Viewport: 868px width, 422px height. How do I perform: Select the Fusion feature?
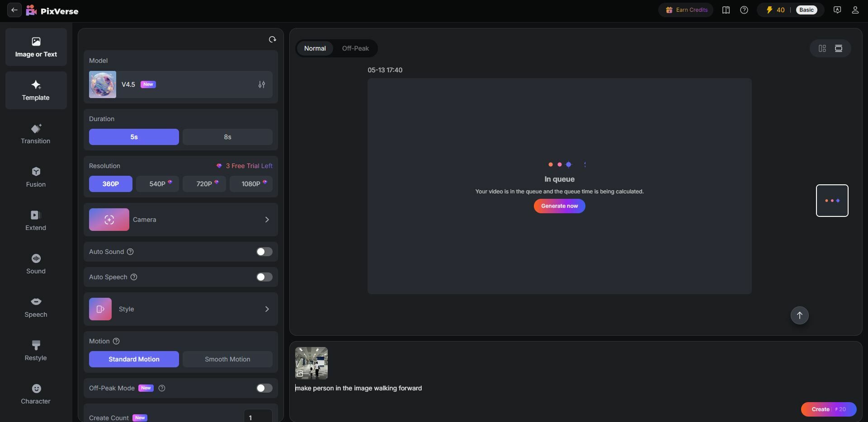36,177
